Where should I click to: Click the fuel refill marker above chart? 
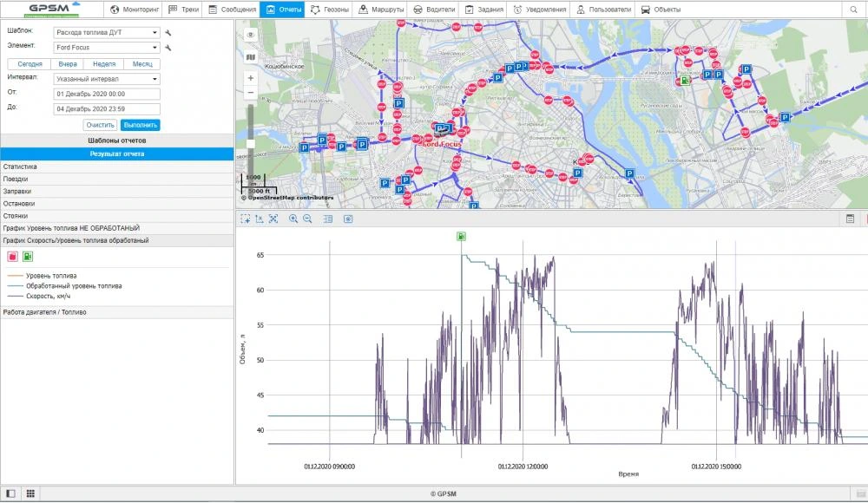(462, 236)
